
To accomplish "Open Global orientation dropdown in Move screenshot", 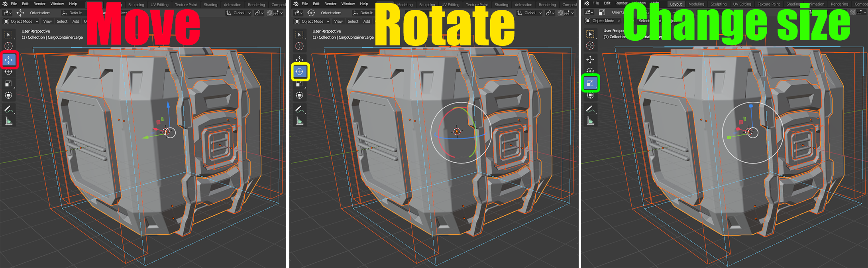I will pos(239,13).
